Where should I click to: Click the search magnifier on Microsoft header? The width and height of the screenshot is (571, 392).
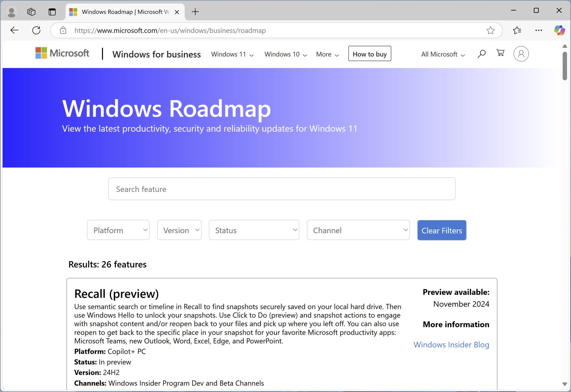pyautogui.click(x=481, y=54)
